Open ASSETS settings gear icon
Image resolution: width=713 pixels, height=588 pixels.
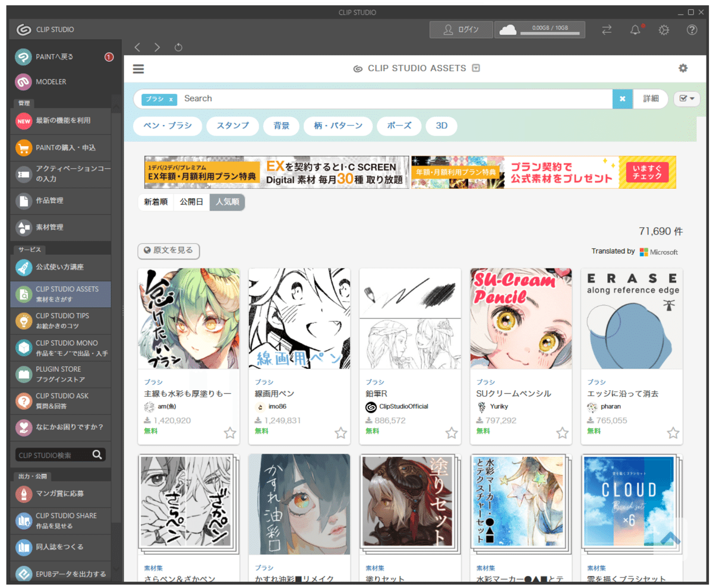tap(683, 68)
